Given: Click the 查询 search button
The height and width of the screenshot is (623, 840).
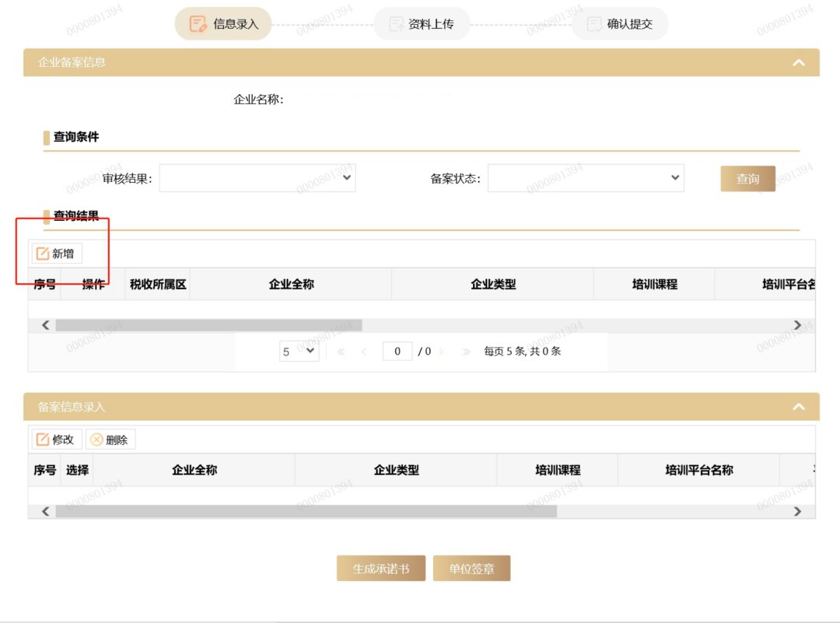Looking at the screenshot, I should 747,179.
